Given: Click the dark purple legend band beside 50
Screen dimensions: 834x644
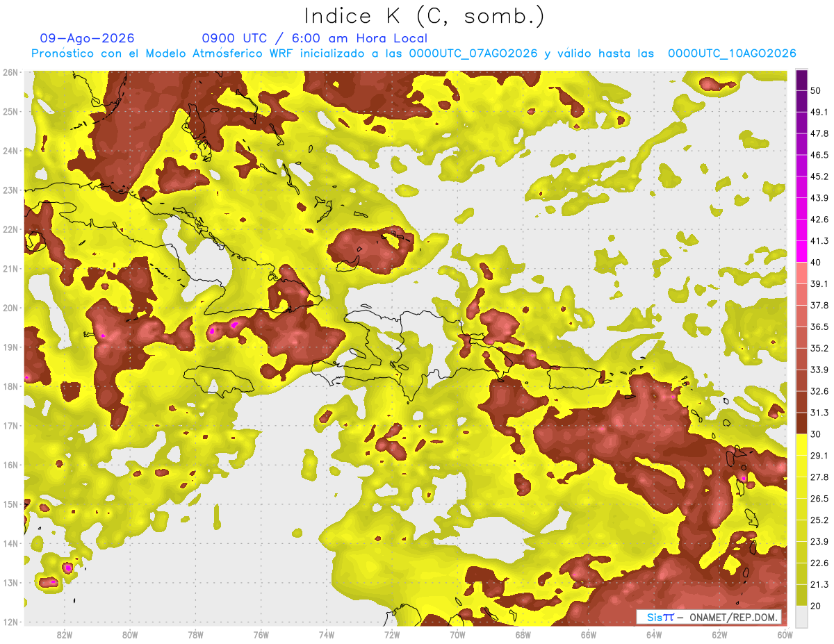Looking at the screenshot, I should [x=801, y=80].
